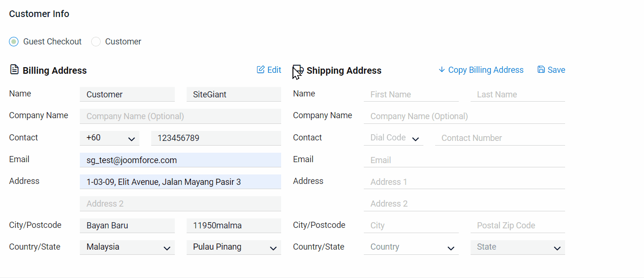The image size is (644, 278).
Task: Open the shipping Dial Code dropdown
Action: click(393, 138)
